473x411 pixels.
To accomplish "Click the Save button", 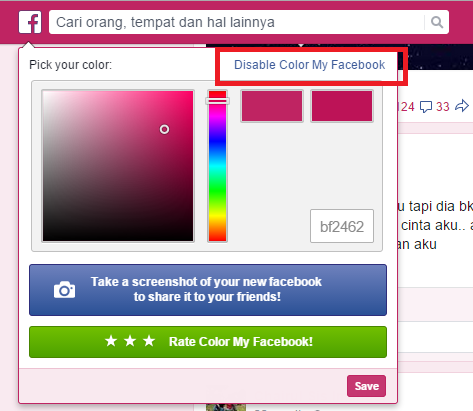I will coord(366,386).
